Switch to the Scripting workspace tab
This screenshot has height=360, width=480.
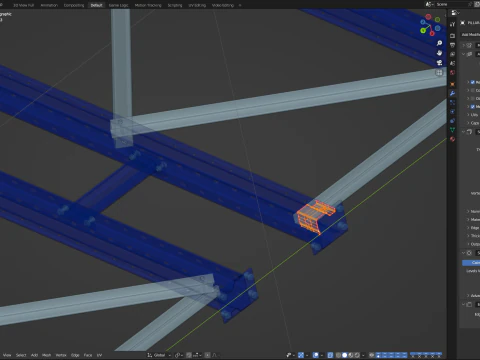click(175, 5)
